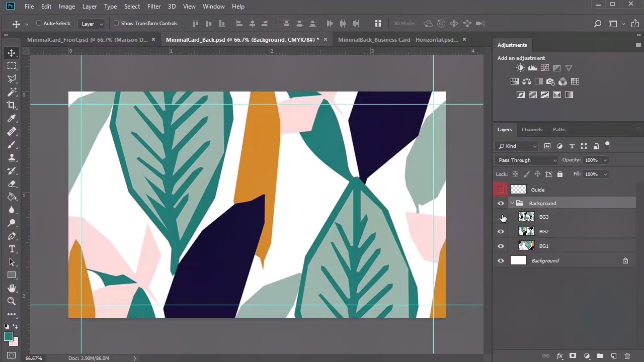Hide the BG2 layer
Image resolution: width=644 pixels, height=362 pixels.
pos(501,232)
